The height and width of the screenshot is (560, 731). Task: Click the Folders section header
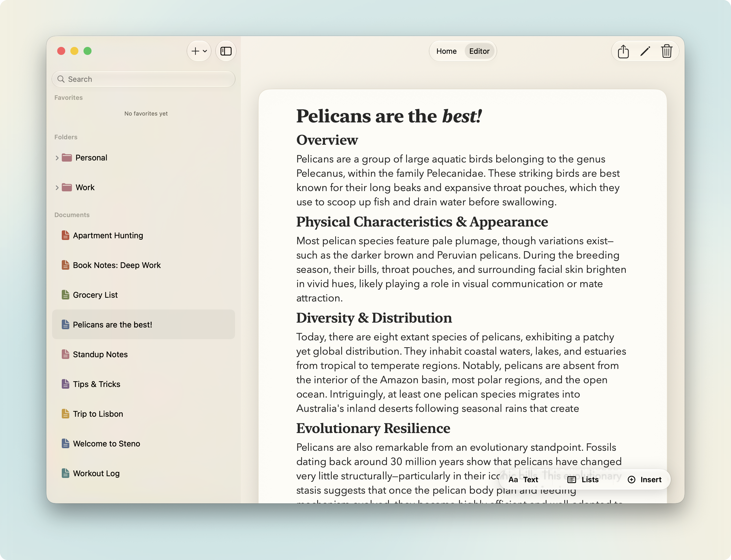pyautogui.click(x=66, y=137)
